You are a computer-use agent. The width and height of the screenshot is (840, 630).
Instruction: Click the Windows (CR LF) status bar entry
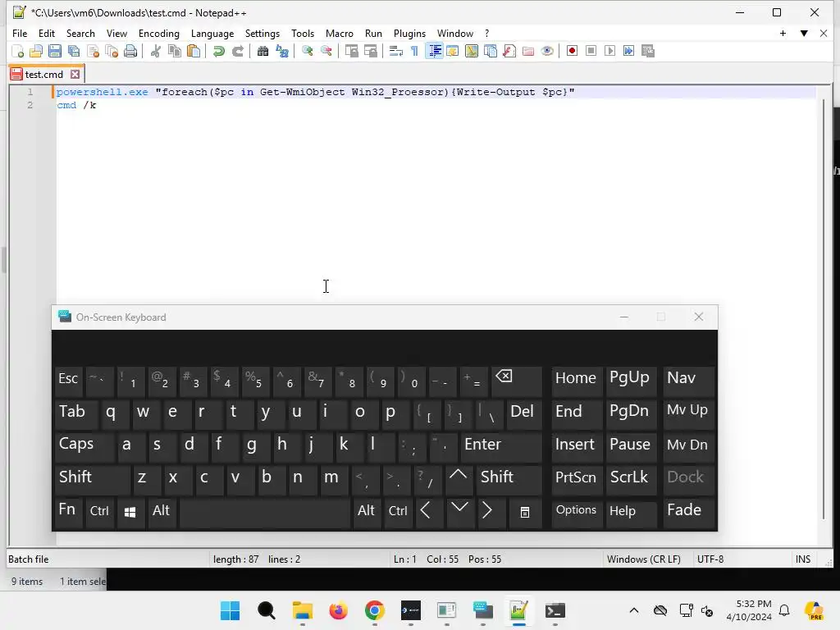pyautogui.click(x=643, y=559)
